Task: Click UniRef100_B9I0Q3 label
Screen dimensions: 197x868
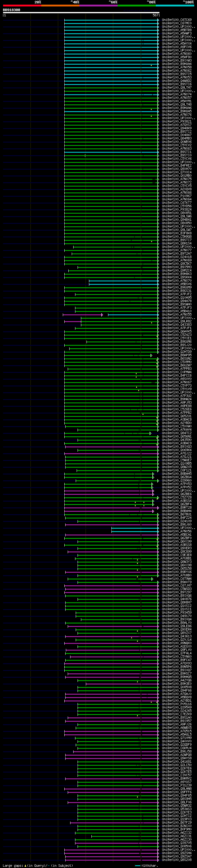Action: [177, 447]
